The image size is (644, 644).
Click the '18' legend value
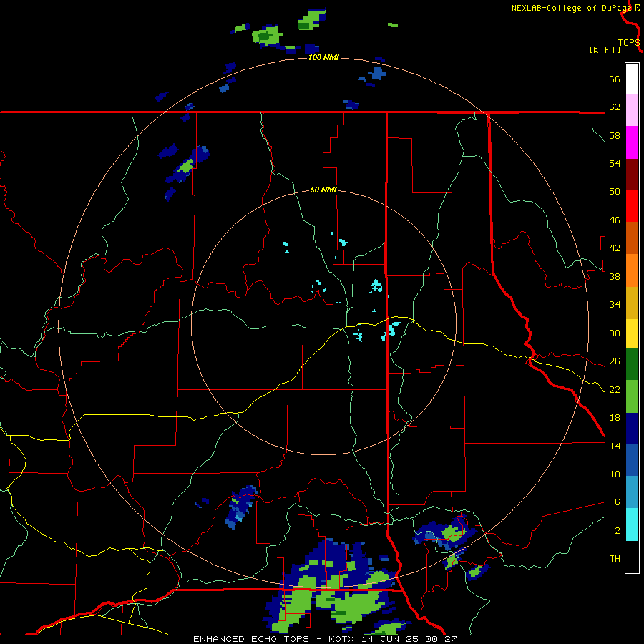[615, 418]
